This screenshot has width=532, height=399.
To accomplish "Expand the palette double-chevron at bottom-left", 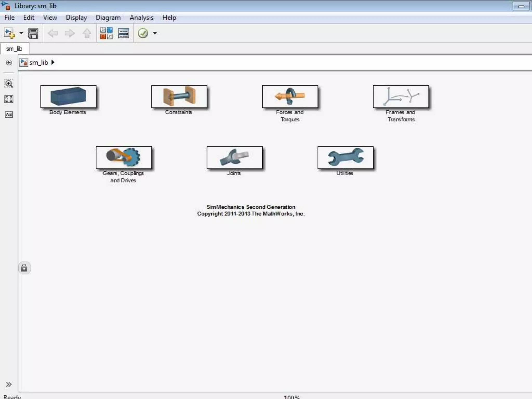I will [9, 384].
